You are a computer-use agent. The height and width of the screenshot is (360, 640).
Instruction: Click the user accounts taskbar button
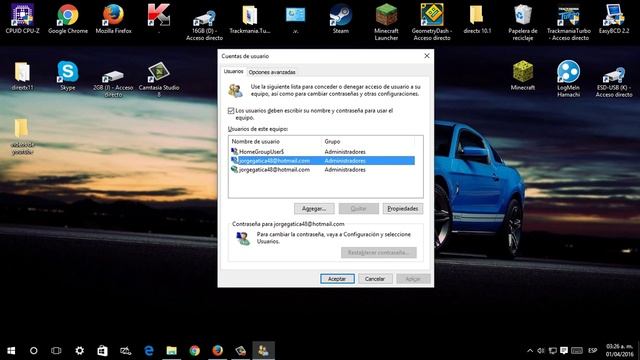tap(263, 350)
